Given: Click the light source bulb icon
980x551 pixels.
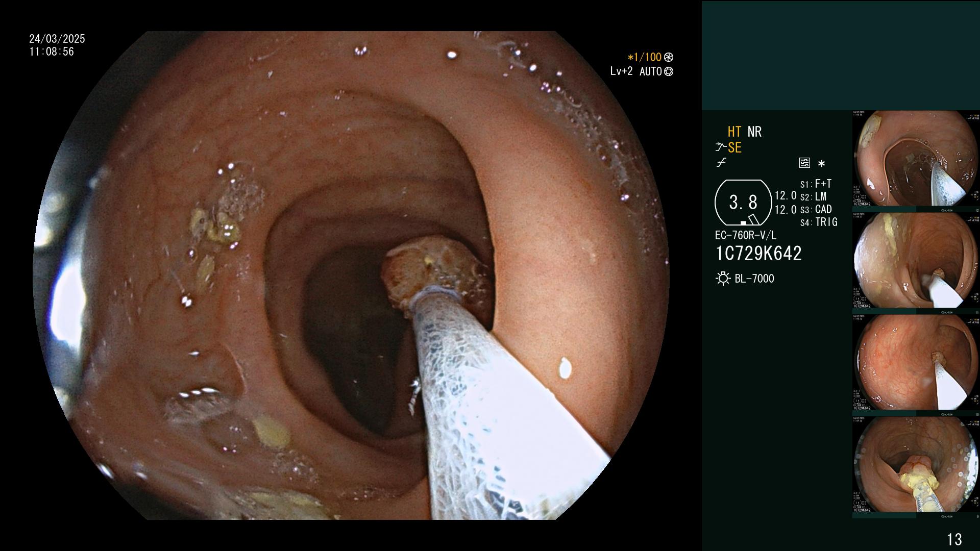Looking at the screenshot, I should pos(723,279).
